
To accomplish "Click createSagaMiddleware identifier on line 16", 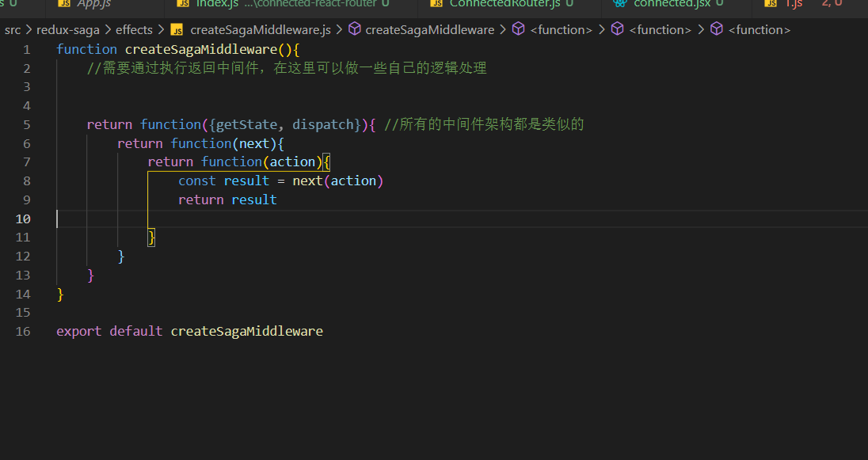I will tap(247, 331).
